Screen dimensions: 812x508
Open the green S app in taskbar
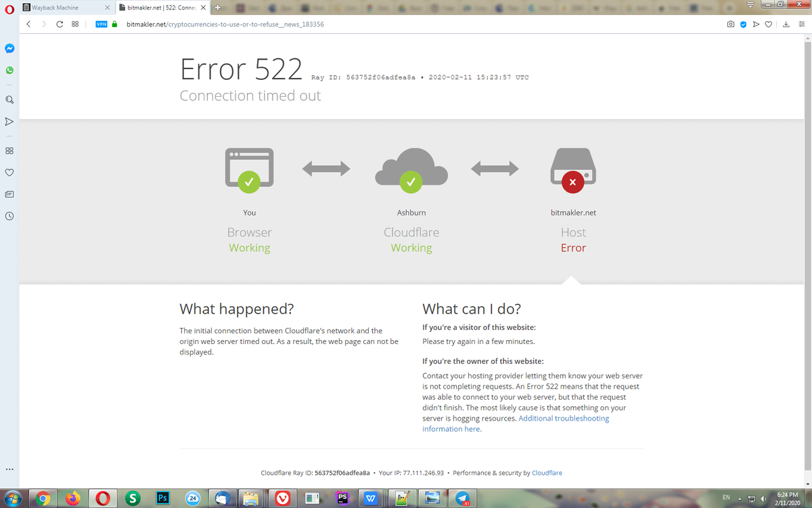[x=133, y=498]
